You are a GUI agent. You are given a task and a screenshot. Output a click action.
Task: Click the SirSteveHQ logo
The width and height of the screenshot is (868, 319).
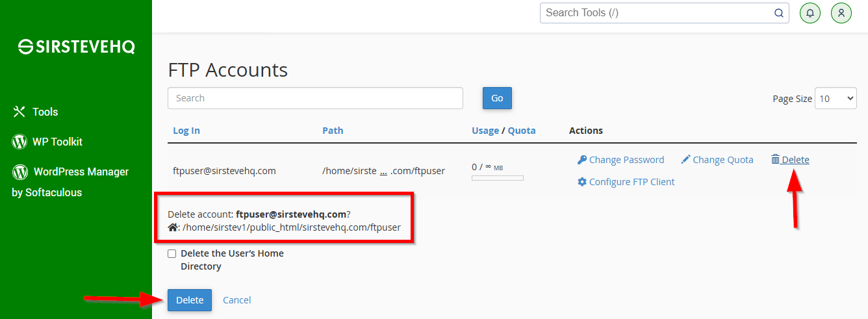[x=76, y=47]
